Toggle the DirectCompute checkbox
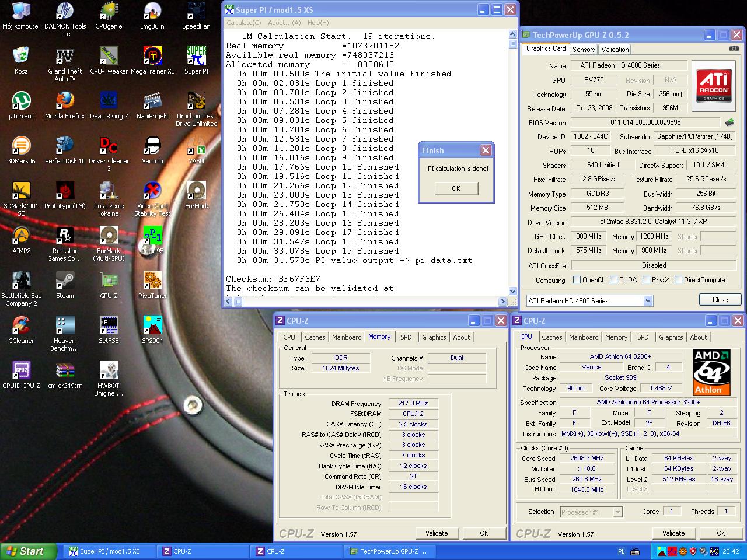Viewport: 747px width, 560px height. click(x=678, y=280)
